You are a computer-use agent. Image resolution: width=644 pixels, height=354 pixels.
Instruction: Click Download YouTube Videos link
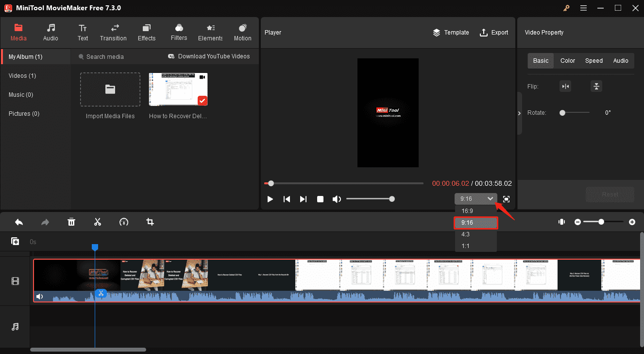pyautogui.click(x=209, y=56)
